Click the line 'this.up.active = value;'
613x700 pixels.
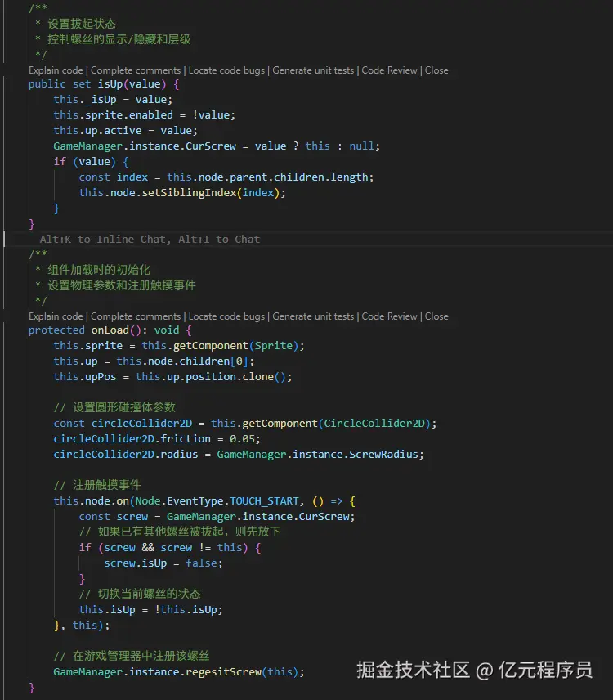pyautogui.click(x=125, y=131)
